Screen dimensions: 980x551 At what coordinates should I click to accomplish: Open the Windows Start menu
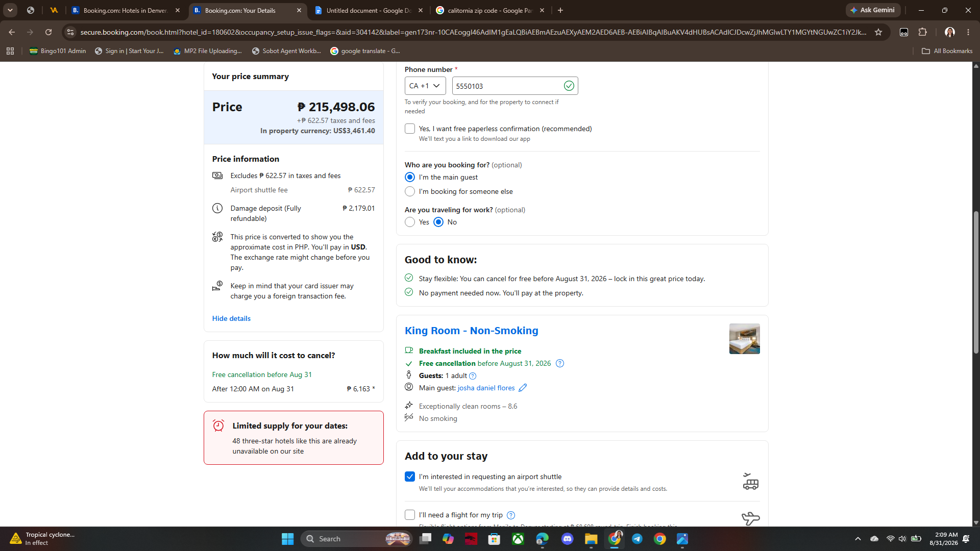(x=287, y=539)
